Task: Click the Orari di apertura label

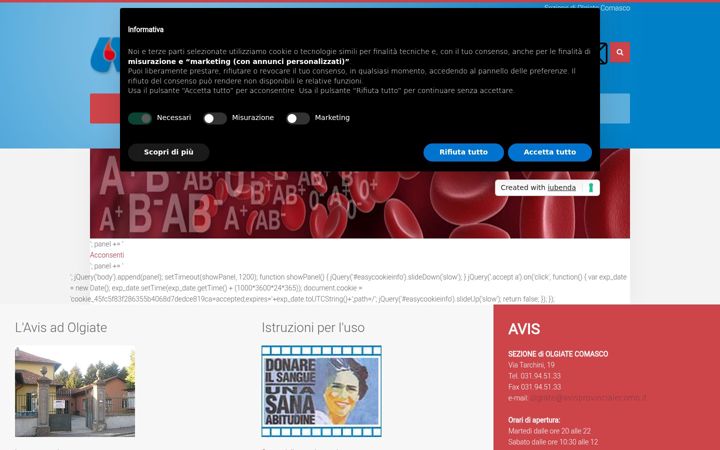Action: pyautogui.click(x=534, y=420)
